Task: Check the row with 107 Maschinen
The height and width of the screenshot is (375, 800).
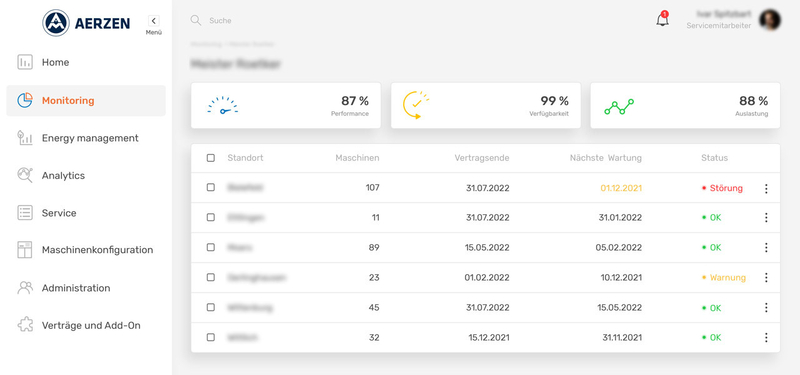Action: coord(211,187)
